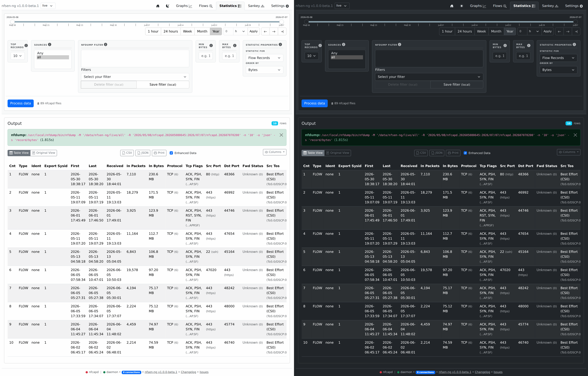
Task: Toggle Enhanced Data checkbox in light panel
Action: tap(171, 153)
